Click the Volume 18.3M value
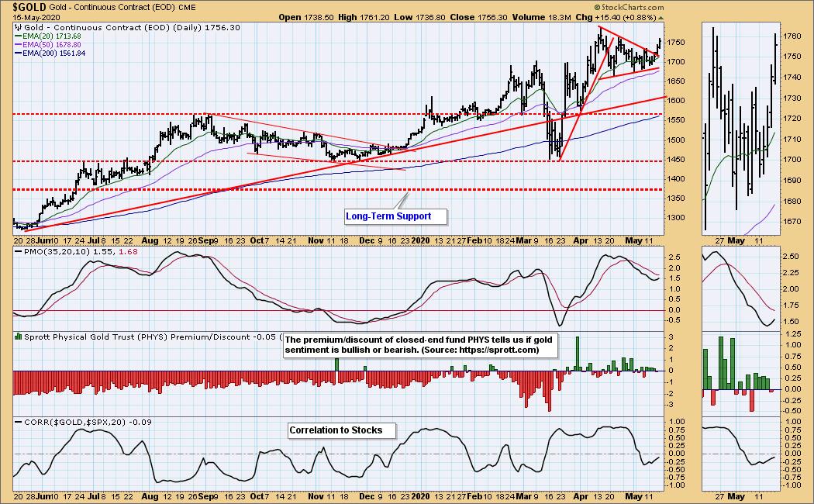814x504 pixels. pyautogui.click(x=541, y=17)
